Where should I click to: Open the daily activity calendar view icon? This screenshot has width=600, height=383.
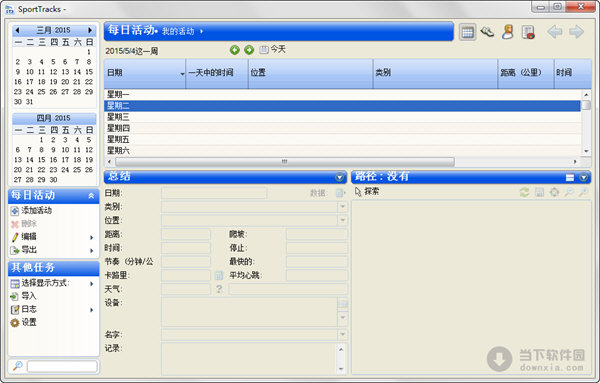(x=467, y=32)
